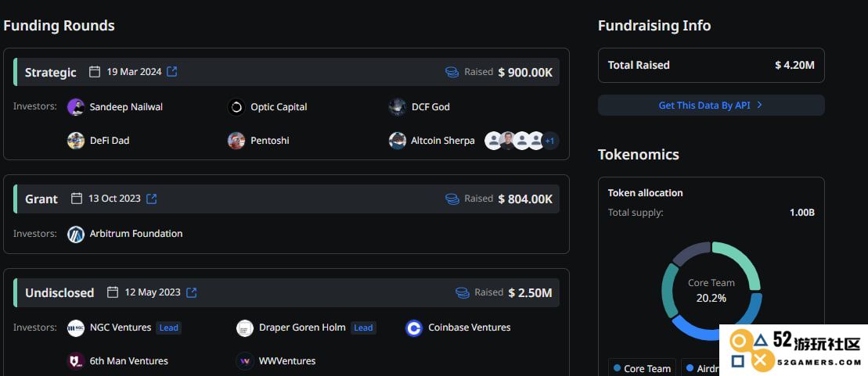Viewport: 868px width, 376px height.
Task: Click WWVentures logo
Action: [x=245, y=361]
